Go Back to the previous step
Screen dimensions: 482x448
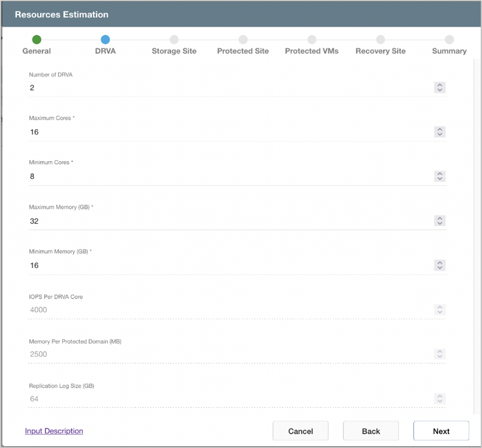pyautogui.click(x=371, y=431)
